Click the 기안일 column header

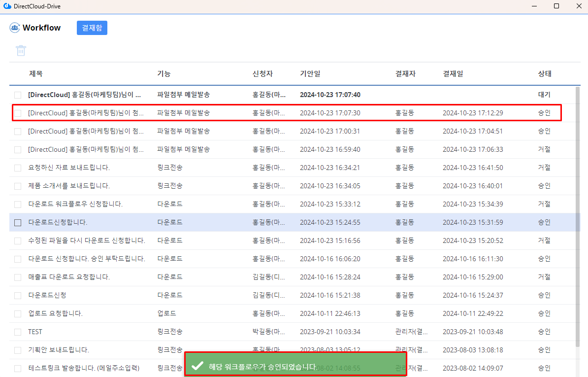click(x=310, y=74)
